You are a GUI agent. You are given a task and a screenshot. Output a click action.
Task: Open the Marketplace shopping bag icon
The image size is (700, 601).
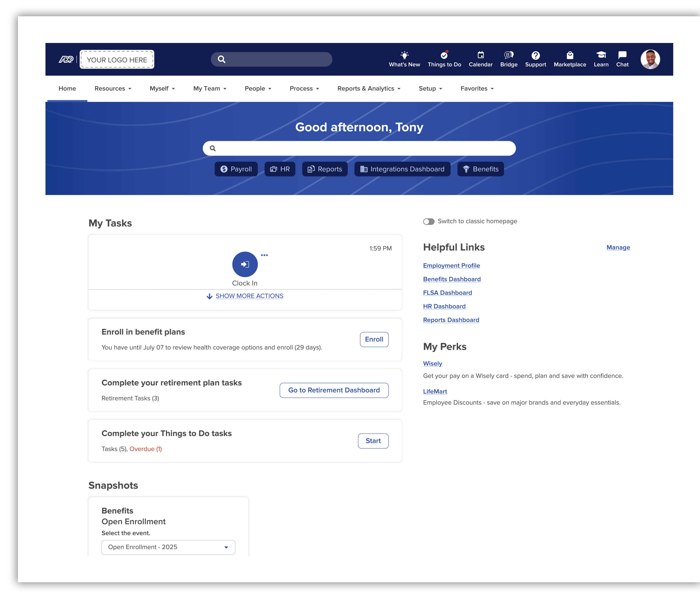[x=570, y=55]
